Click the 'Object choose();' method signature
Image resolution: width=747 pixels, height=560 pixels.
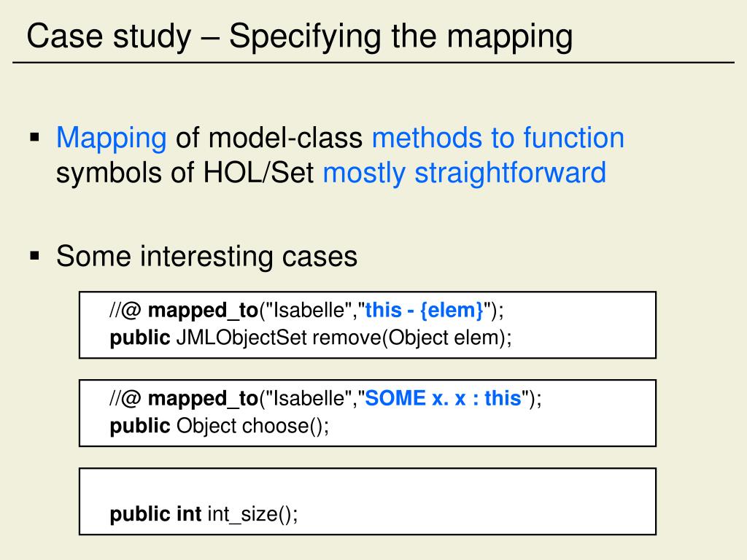tap(252, 426)
